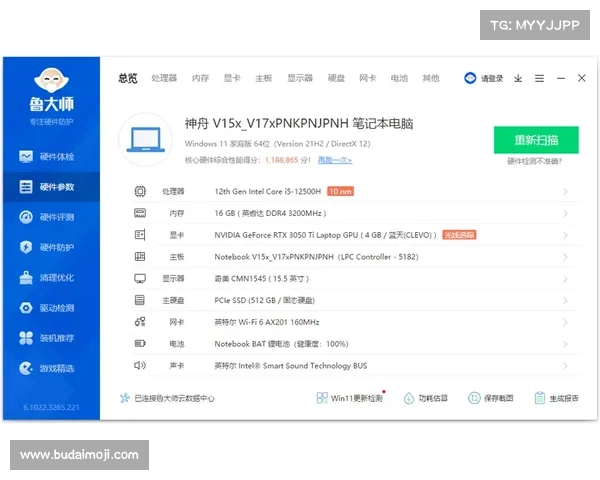Expand the 处理器 row chevron
This screenshot has width=600, height=480.
pyautogui.click(x=565, y=191)
